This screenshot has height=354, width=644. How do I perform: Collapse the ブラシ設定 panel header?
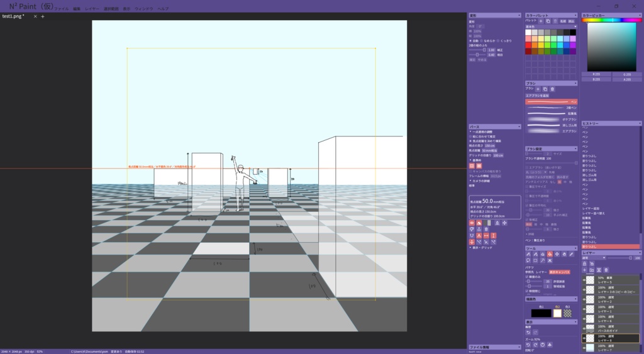[x=551, y=148]
